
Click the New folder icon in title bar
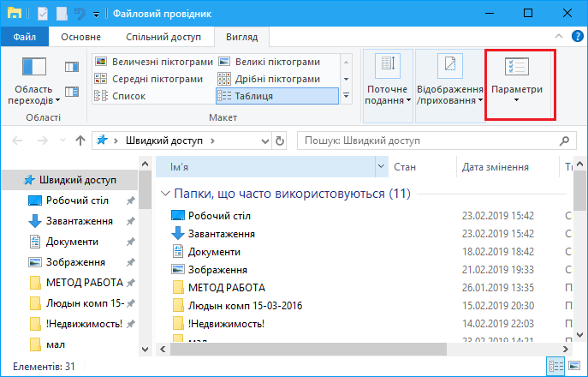click(x=62, y=14)
